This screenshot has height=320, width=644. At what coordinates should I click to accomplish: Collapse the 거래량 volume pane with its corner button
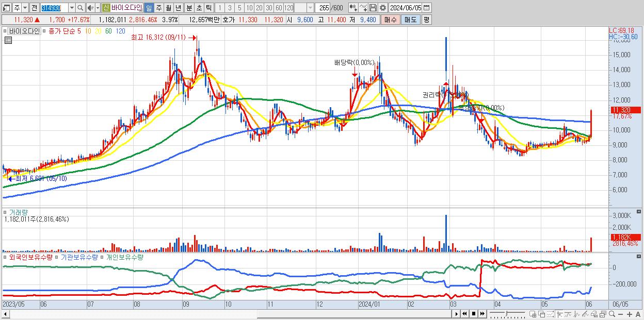click(639, 212)
